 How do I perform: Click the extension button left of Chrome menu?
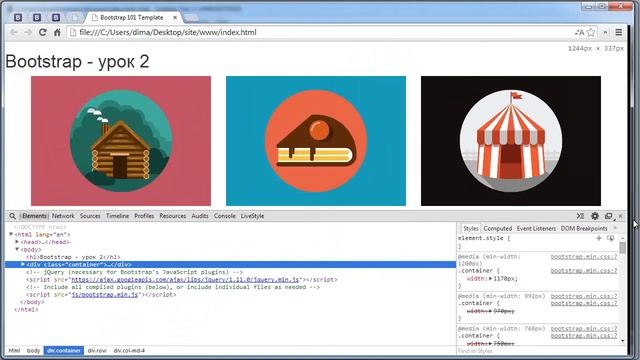(605, 32)
